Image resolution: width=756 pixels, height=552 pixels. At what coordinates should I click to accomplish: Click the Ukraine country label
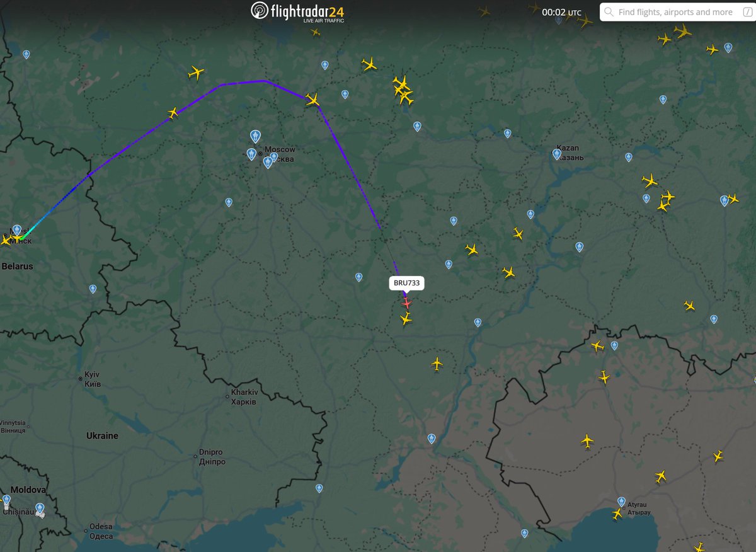point(102,435)
